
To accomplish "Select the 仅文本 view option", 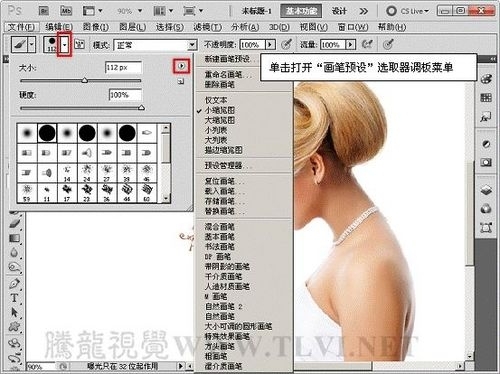I will (x=216, y=100).
